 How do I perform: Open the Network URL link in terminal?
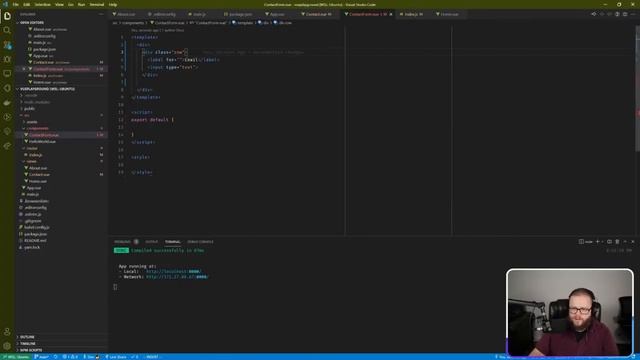177,277
